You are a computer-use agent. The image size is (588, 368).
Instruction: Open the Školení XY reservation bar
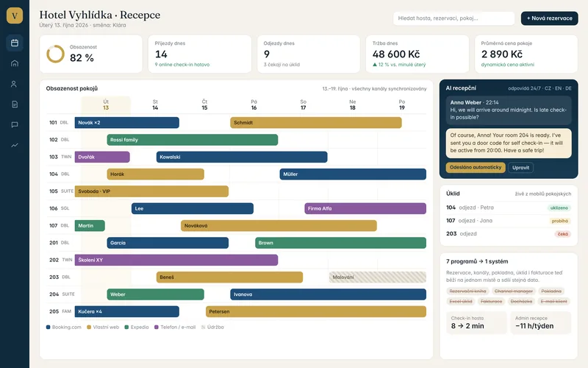[x=176, y=260]
